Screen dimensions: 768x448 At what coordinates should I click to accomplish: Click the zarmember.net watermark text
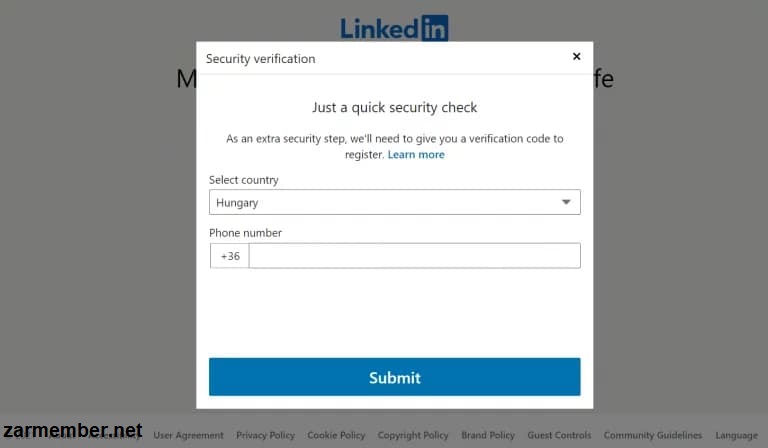[72, 430]
